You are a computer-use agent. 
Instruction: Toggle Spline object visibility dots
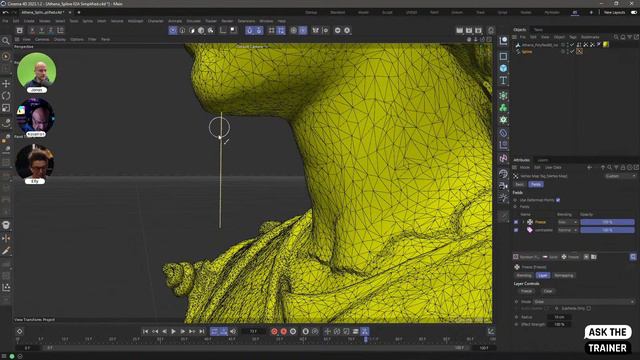point(567,51)
